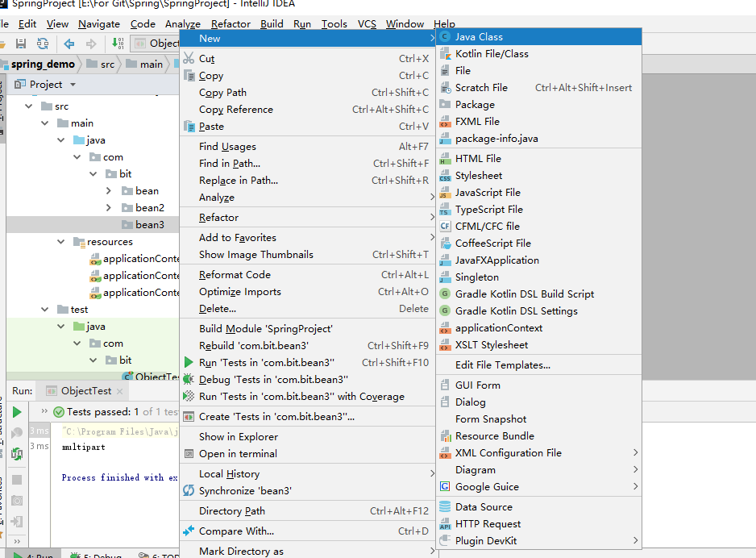
Task: Expand the bean package node
Action: click(x=109, y=191)
